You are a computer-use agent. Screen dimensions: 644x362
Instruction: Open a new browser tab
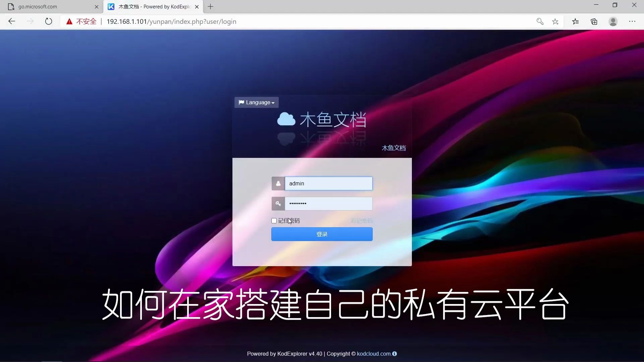211,7
